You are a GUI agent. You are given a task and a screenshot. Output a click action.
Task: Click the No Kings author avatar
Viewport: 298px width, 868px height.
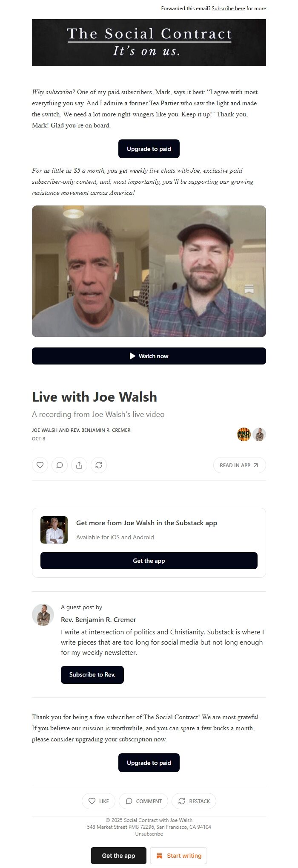pos(244,434)
